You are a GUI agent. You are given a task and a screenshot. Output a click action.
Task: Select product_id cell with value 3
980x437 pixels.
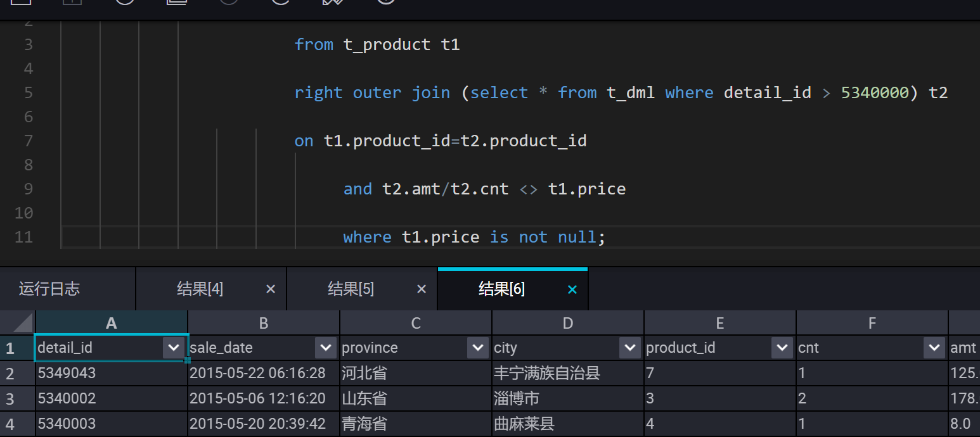(720, 398)
